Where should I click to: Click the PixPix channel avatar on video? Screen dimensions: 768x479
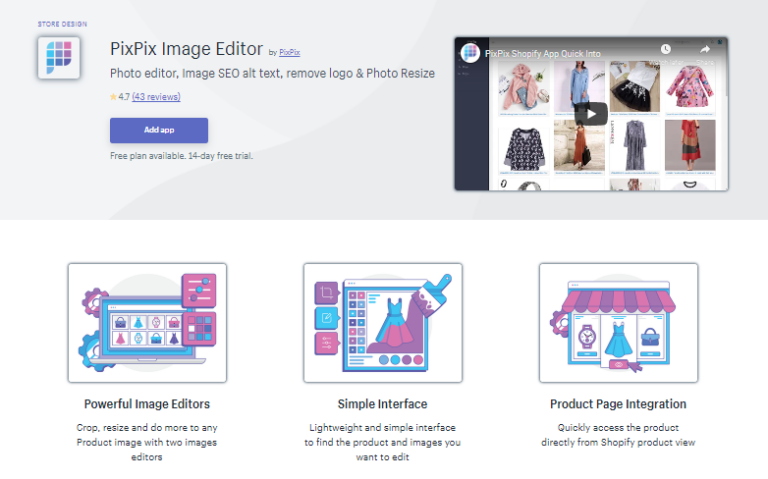[470, 52]
